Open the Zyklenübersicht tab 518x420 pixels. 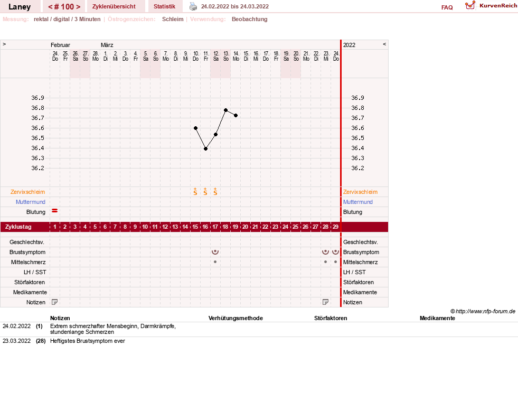[x=114, y=6]
